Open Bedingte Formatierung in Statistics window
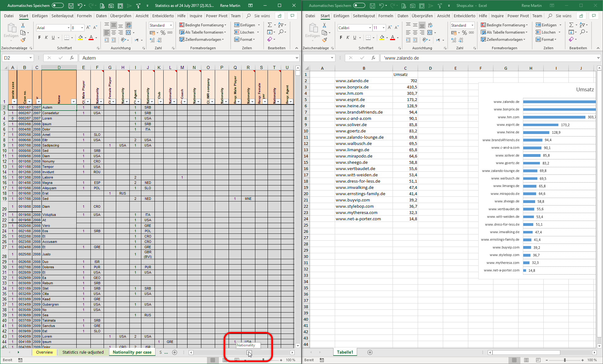The image size is (603, 364). 203,25
